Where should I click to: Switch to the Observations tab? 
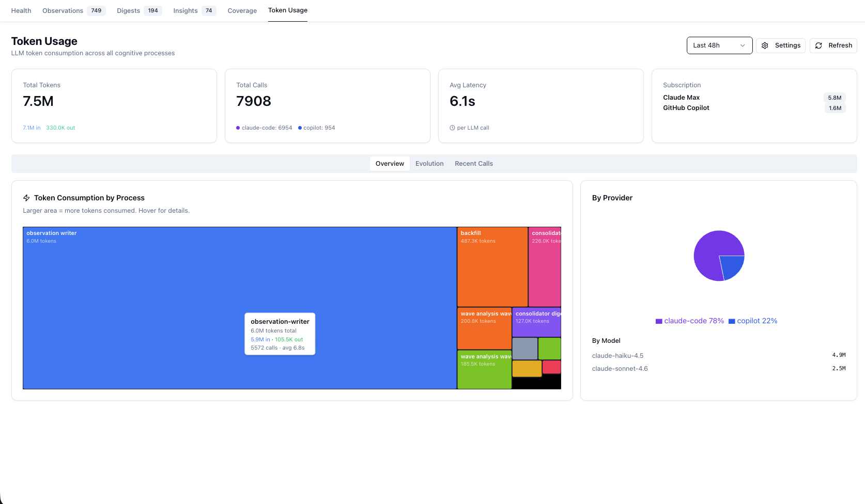pos(74,10)
